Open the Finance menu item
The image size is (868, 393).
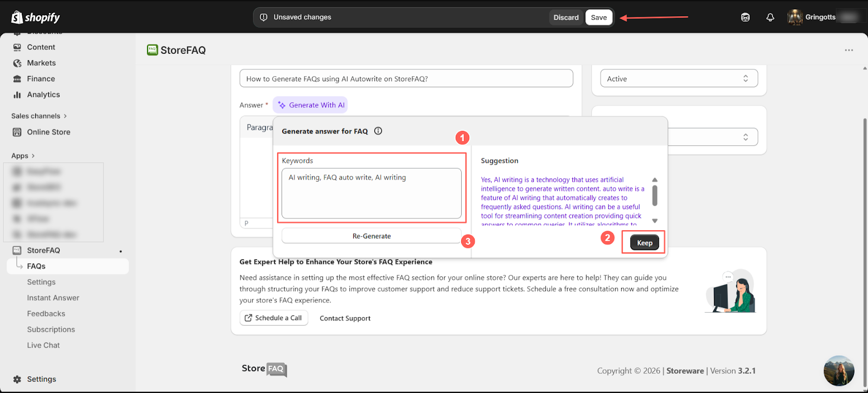(41, 79)
